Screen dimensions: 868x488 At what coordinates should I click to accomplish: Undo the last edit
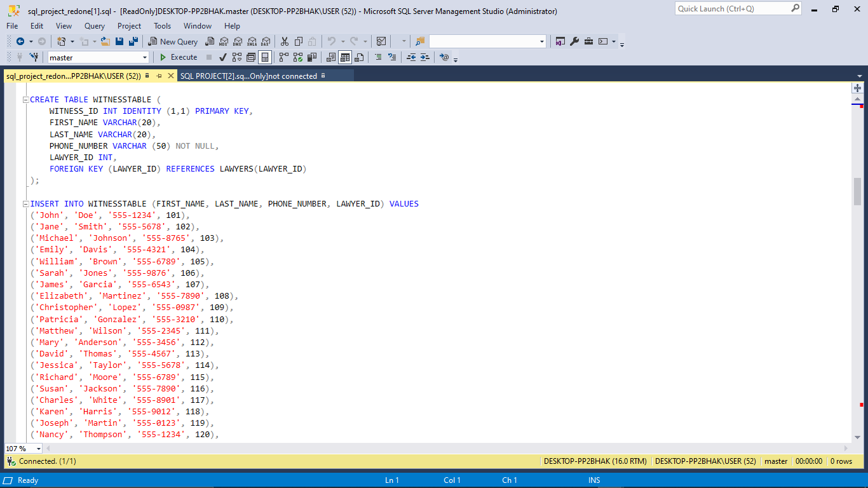pyautogui.click(x=331, y=41)
